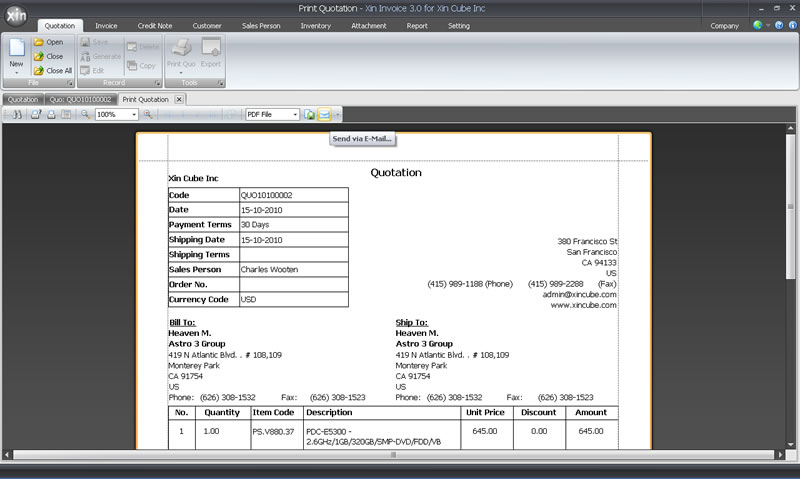Switch to the Sales Person ribbon tab

pyautogui.click(x=261, y=26)
